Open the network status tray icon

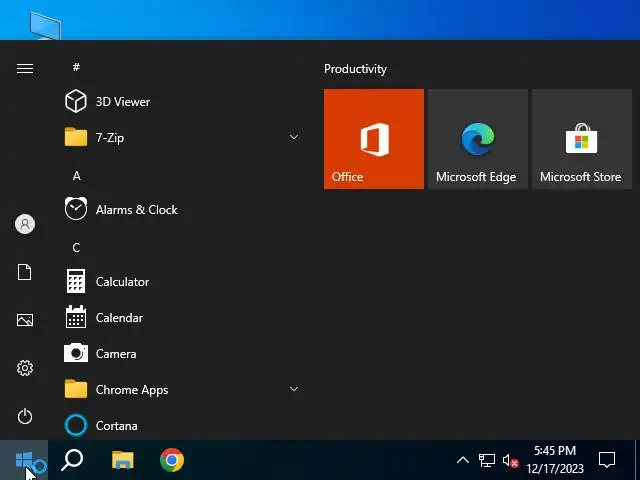tap(487, 460)
